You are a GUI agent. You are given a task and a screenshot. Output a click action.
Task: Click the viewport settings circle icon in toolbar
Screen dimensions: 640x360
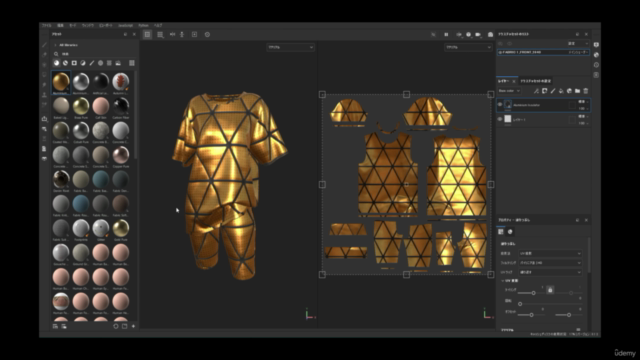tap(207, 35)
